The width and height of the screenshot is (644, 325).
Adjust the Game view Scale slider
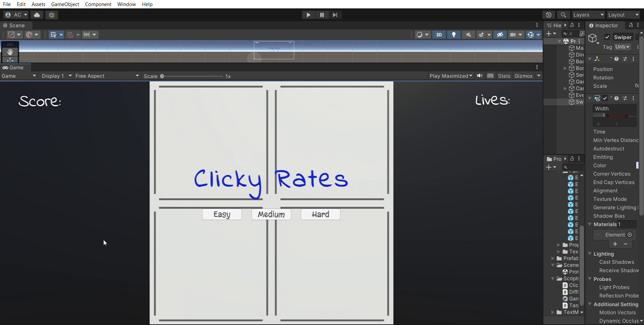click(192, 76)
